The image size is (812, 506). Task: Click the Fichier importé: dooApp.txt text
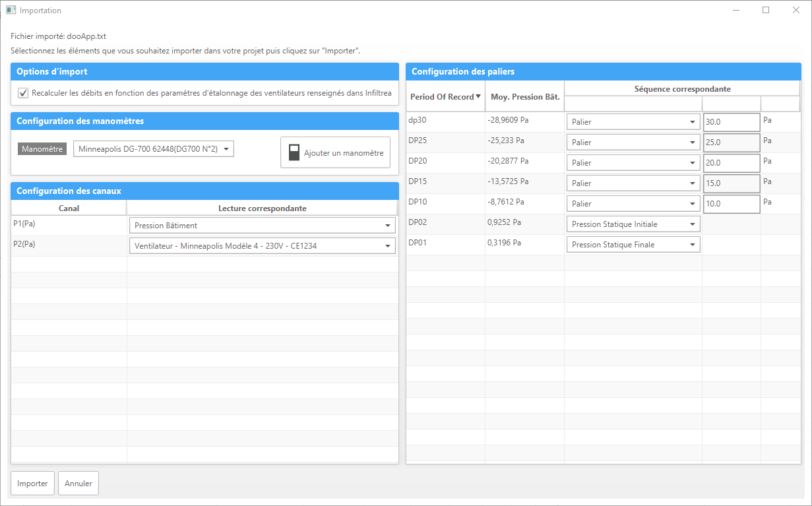click(x=58, y=36)
